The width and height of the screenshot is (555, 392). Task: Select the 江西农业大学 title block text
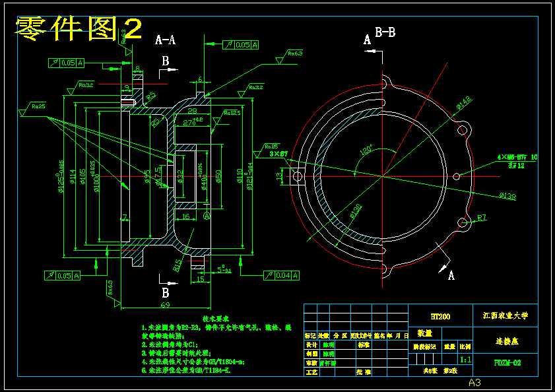506,315
